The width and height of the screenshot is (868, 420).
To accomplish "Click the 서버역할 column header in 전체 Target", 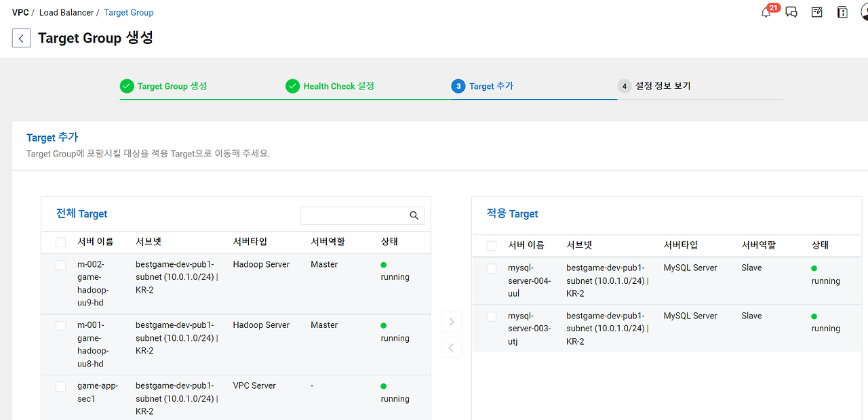I will pyautogui.click(x=328, y=242).
